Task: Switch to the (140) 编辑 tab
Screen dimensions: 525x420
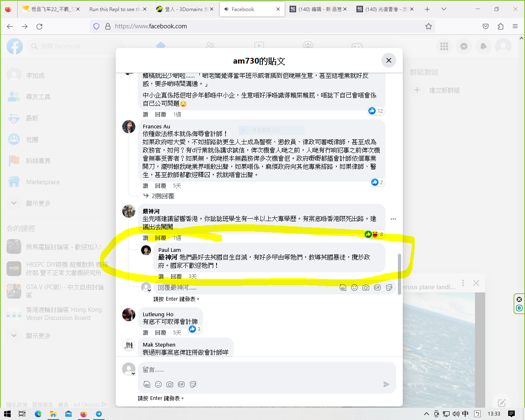Action: (318, 9)
